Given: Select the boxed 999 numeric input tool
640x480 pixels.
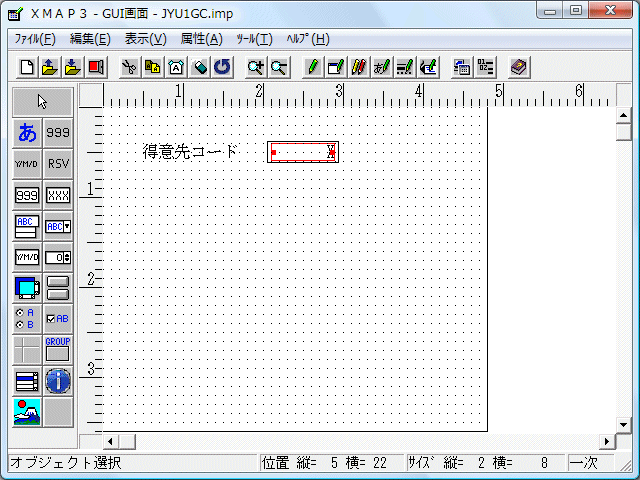Looking at the screenshot, I should coord(27,195).
